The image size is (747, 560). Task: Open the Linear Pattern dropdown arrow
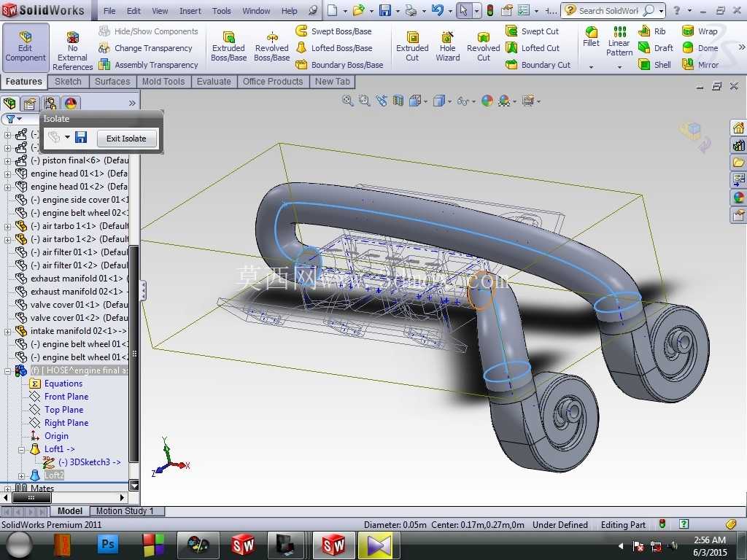[619, 67]
